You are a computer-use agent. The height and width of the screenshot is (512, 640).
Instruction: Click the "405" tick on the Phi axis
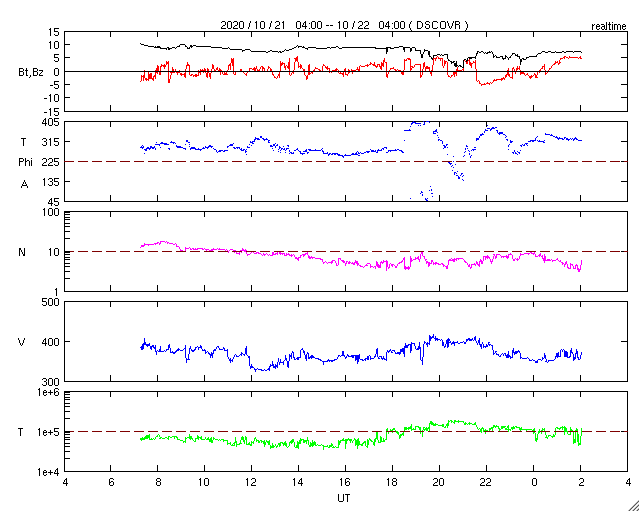pyautogui.click(x=52, y=122)
